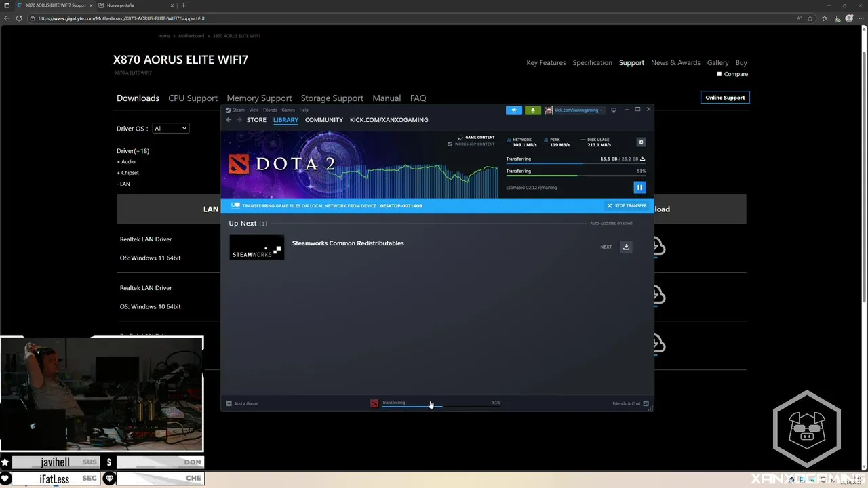This screenshot has width=868, height=488.
Task: Click the Add a Game plus icon
Action: (x=229, y=403)
